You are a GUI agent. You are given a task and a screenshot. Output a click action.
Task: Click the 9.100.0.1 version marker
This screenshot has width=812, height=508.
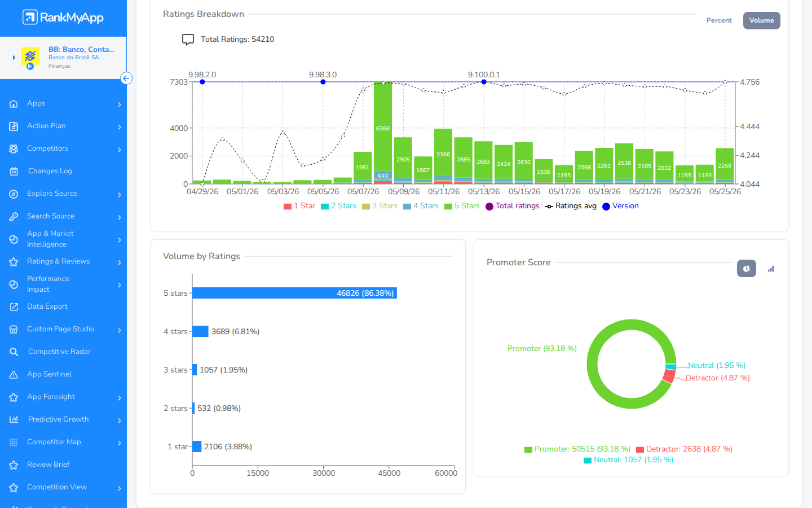[484, 82]
